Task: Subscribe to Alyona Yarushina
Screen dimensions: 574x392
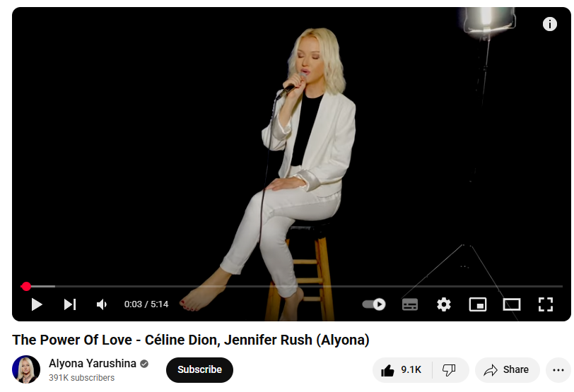Action: coord(199,369)
